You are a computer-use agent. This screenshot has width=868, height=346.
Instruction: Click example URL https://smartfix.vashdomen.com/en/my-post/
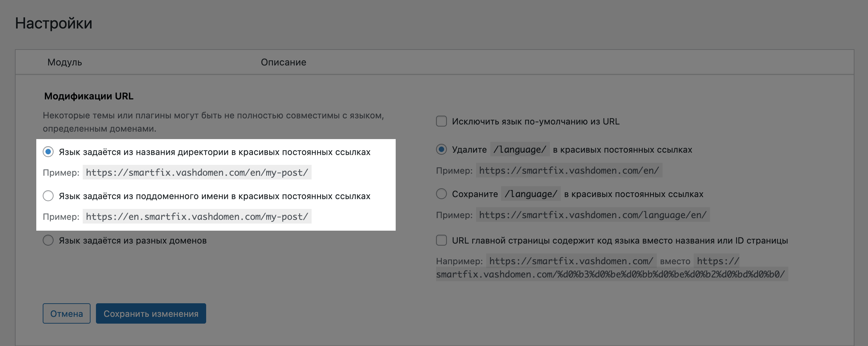tap(197, 172)
